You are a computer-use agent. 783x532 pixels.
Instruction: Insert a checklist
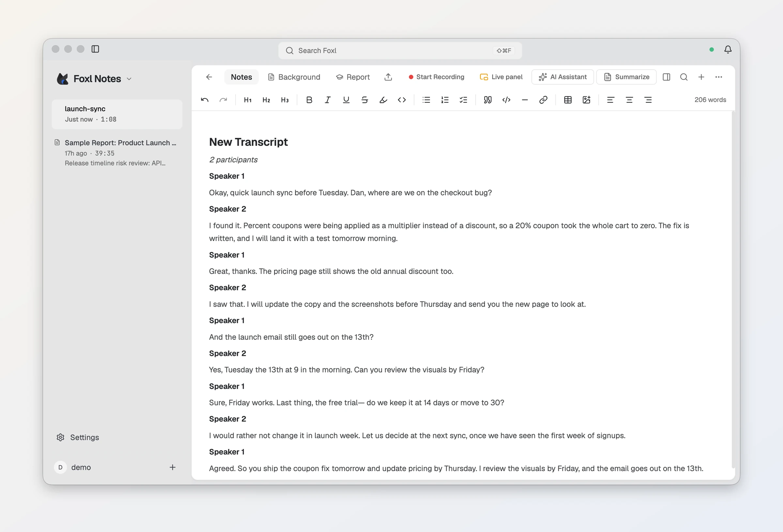(463, 100)
